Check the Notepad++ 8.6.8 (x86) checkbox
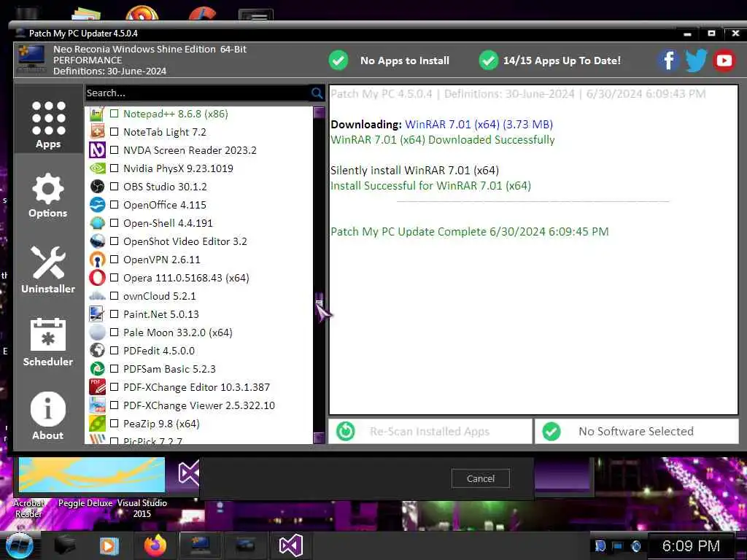Screen dimensions: 747x560 tap(115, 114)
